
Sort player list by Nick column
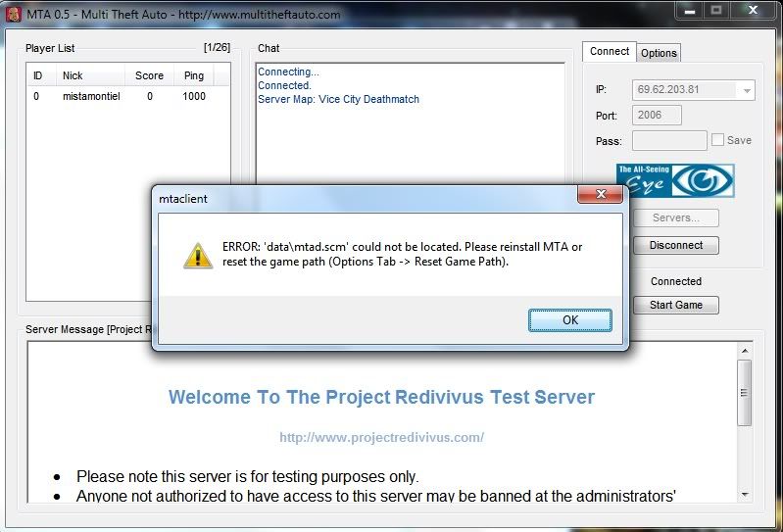click(x=90, y=75)
